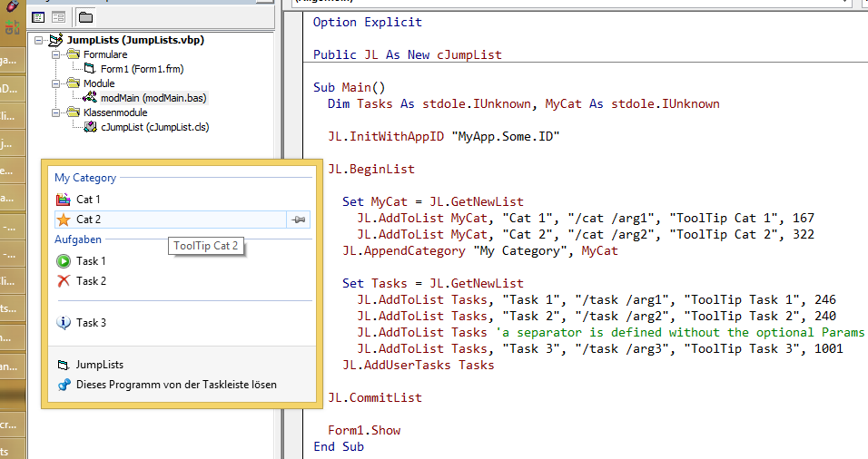868x459 pixels.
Task: Collapse the Module folder
Action: point(55,83)
